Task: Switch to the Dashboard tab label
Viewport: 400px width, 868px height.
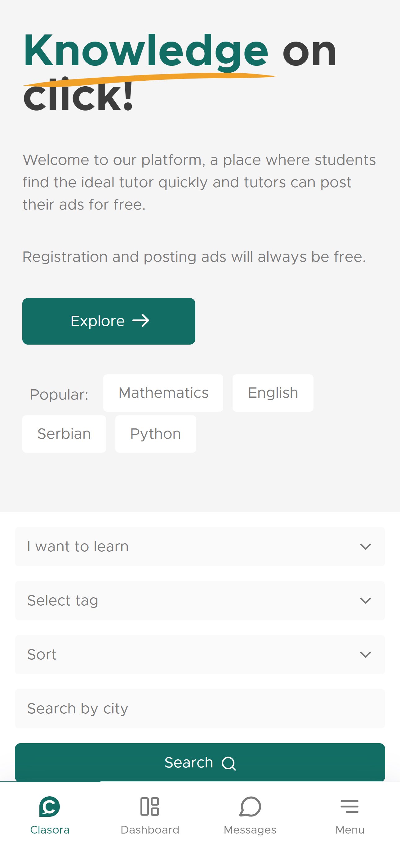Action: (x=150, y=830)
